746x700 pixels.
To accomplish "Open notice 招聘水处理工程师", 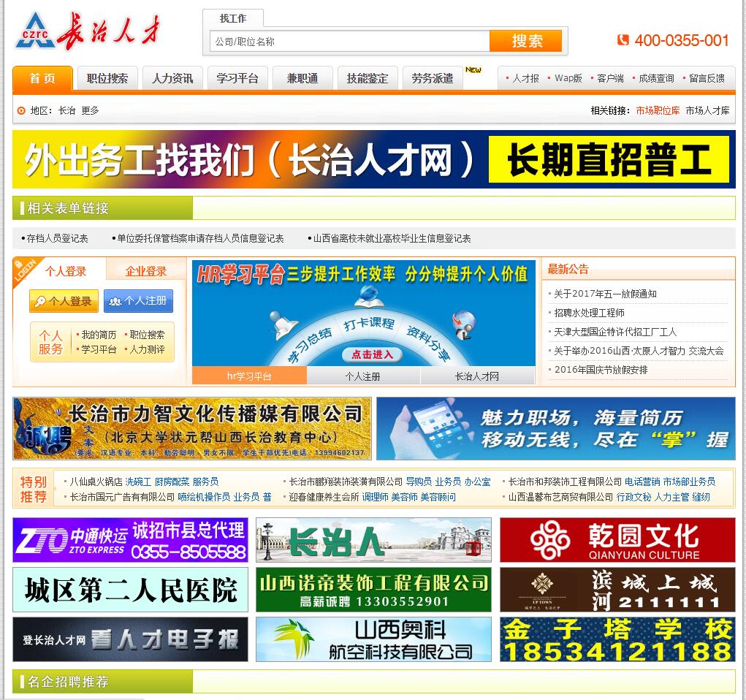I will [589, 313].
